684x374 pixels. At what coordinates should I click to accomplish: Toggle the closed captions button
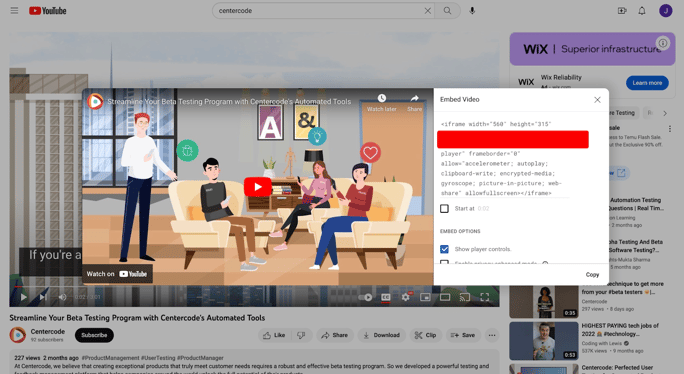point(386,297)
